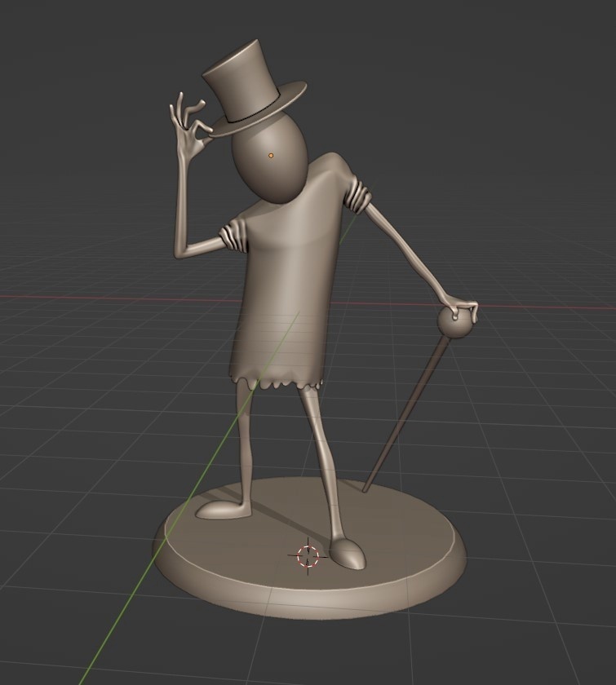Select the round ball handle of the cane
Screen dimensions: 616x685
(x=455, y=323)
